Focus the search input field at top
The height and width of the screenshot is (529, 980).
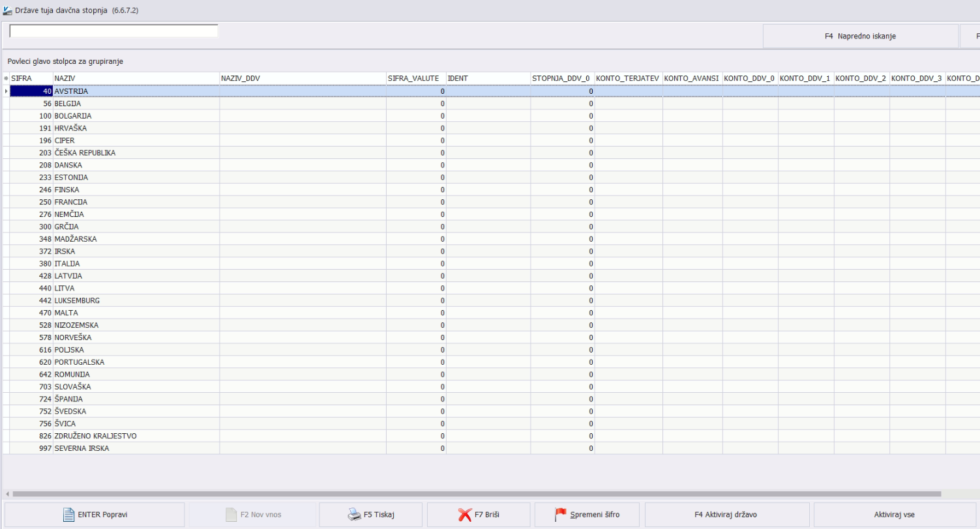pos(113,31)
